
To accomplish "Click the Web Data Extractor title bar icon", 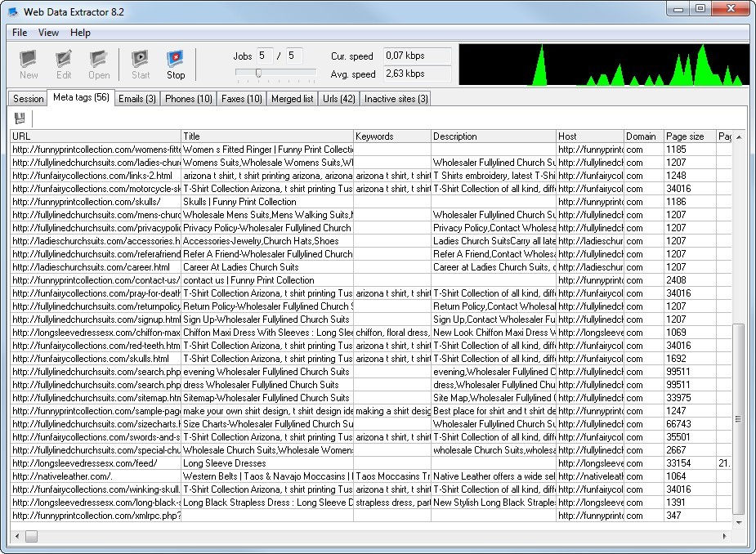I will pyautogui.click(x=14, y=11).
